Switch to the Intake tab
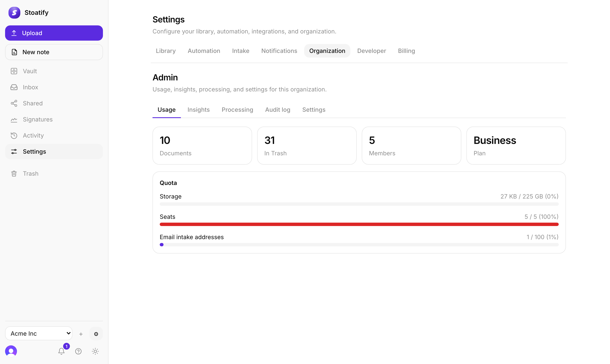The image size is (610, 364). [x=241, y=51]
